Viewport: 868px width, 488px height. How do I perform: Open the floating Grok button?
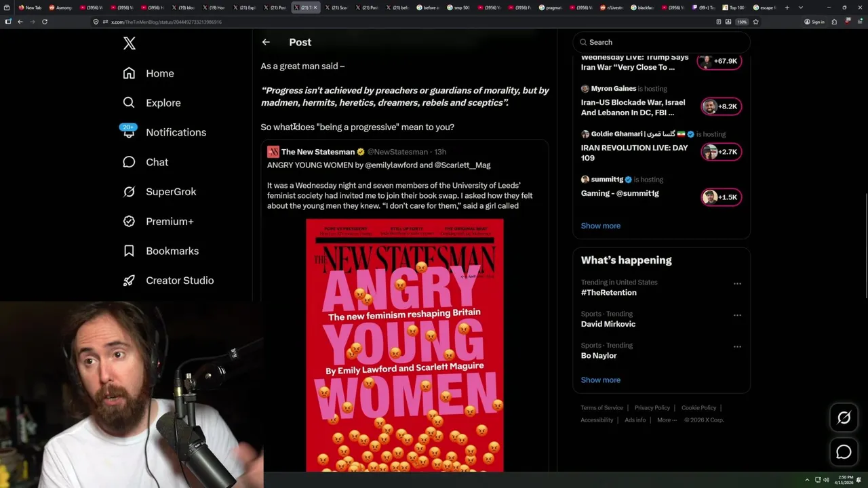pos(844,418)
